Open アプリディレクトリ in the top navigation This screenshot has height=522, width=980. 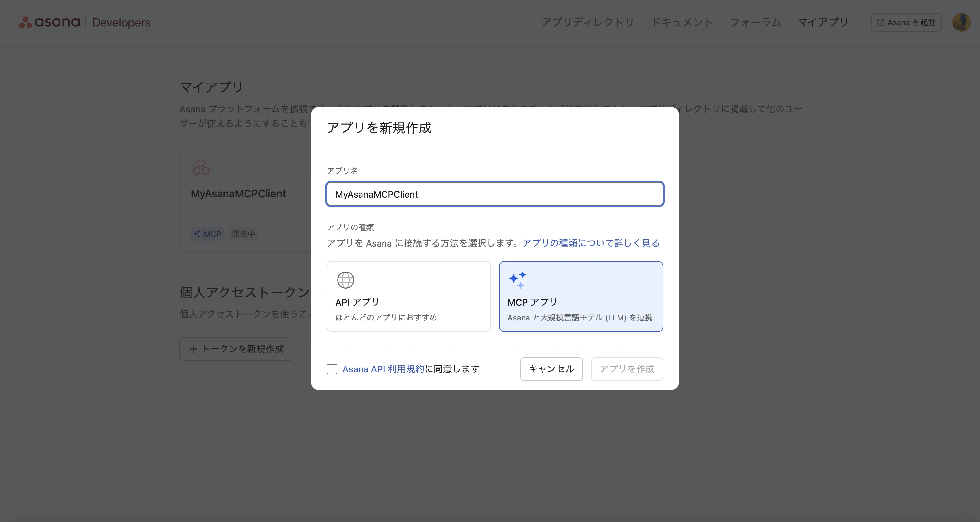pyautogui.click(x=587, y=22)
